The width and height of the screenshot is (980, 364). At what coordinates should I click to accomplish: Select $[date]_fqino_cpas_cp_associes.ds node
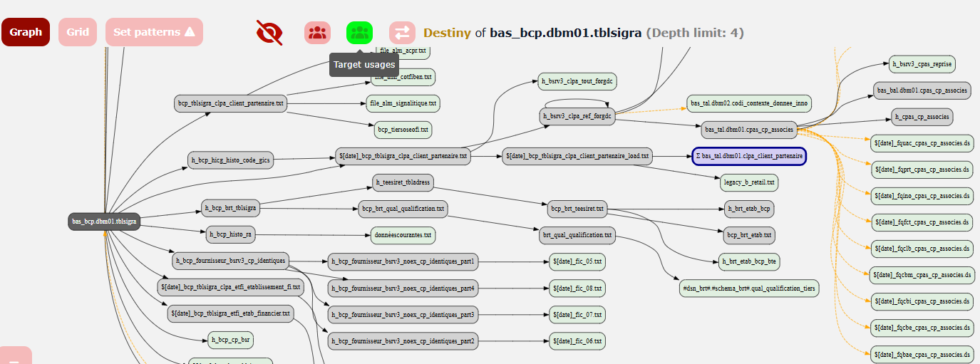pos(922,195)
